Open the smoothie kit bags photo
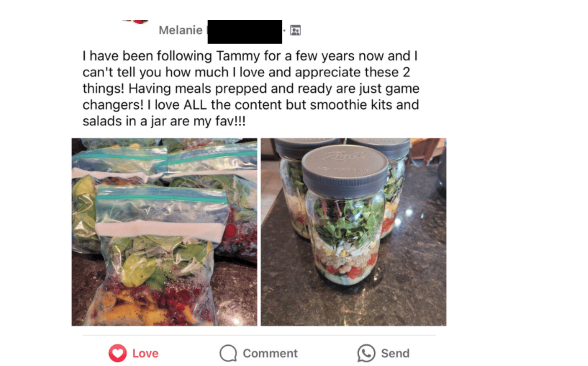The image size is (588, 366). pyautogui.click(x=164, y=232)
